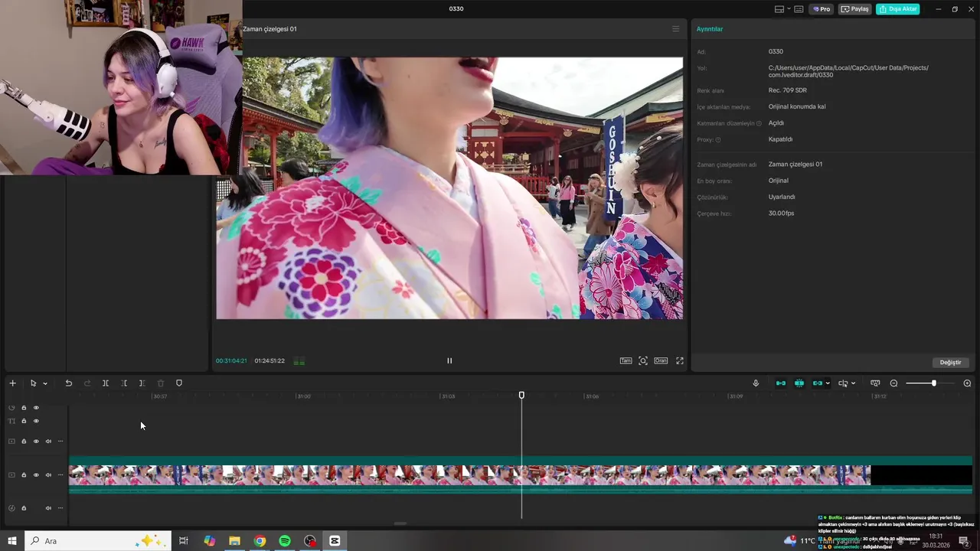The image size is (980, 551).
Task: Open Spotify from the taskbar
Action: [x=285, y=541]
